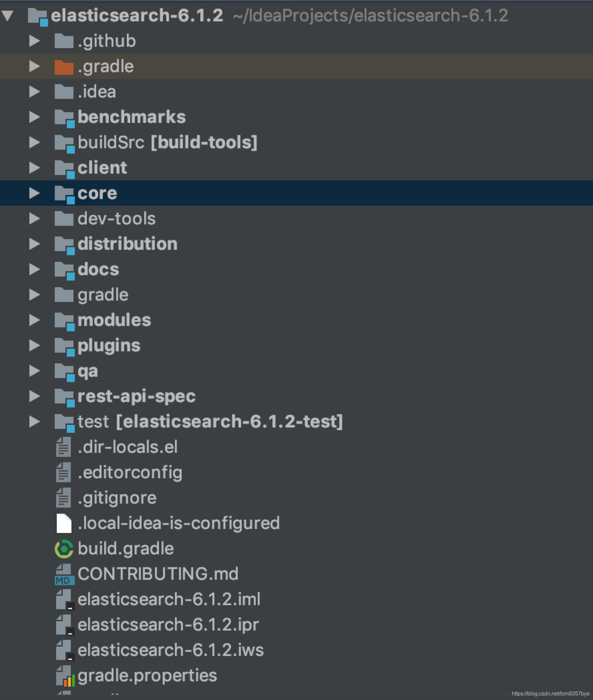Viewport: 593px width, 700px height.
Task: Click the orange .gradle excluded folder icon
Action: pos(64,66)
